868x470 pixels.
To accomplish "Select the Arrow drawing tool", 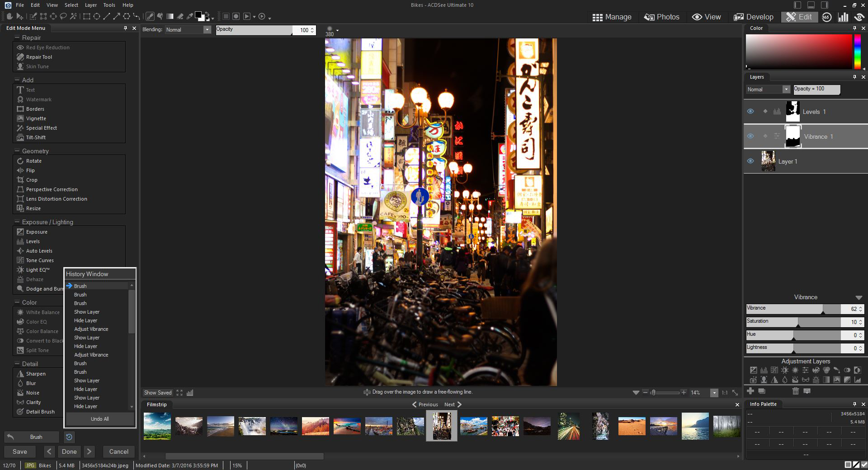I will pyautogui.click(x=117, y=16).
